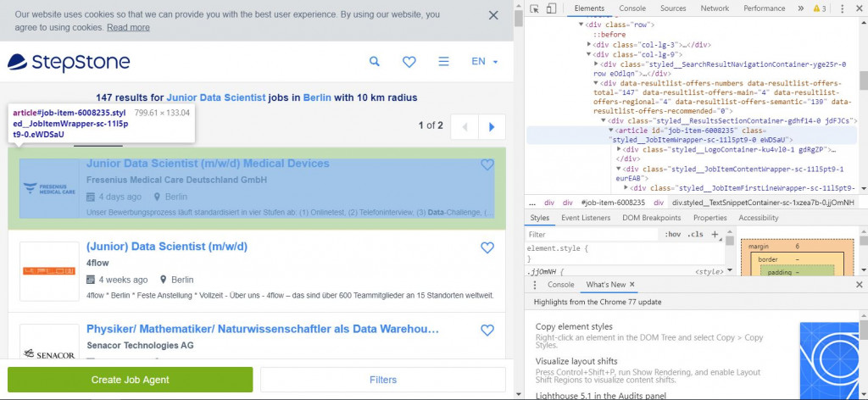Expand the LogoContainer div node

[619, 149]
